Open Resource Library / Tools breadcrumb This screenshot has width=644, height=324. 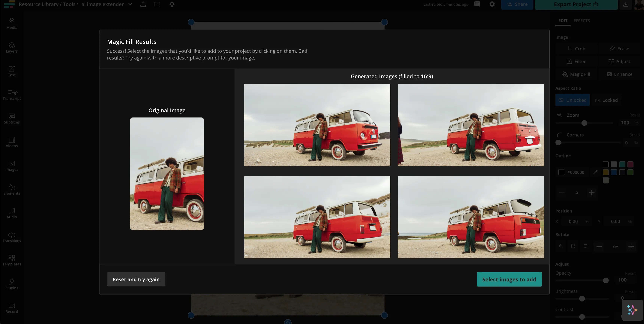coord(47,4)
